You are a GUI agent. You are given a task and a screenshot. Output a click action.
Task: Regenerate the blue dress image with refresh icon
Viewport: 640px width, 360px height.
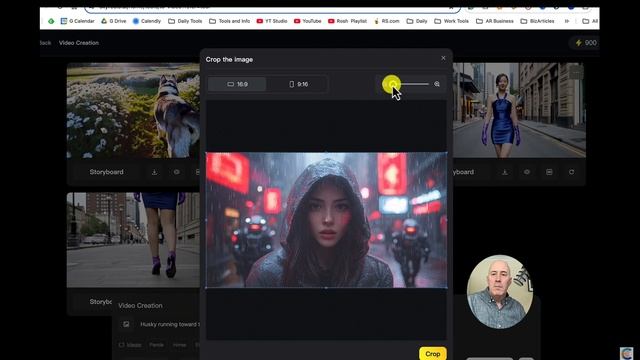[571, 172]
